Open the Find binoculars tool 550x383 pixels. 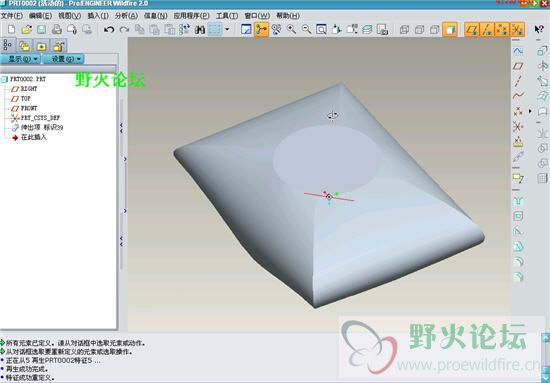coord(200,29)
